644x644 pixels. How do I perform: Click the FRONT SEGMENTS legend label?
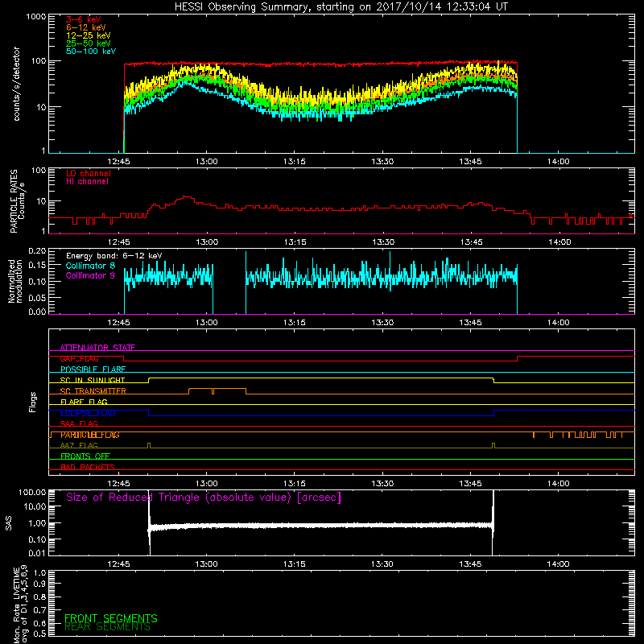[111, 618]
